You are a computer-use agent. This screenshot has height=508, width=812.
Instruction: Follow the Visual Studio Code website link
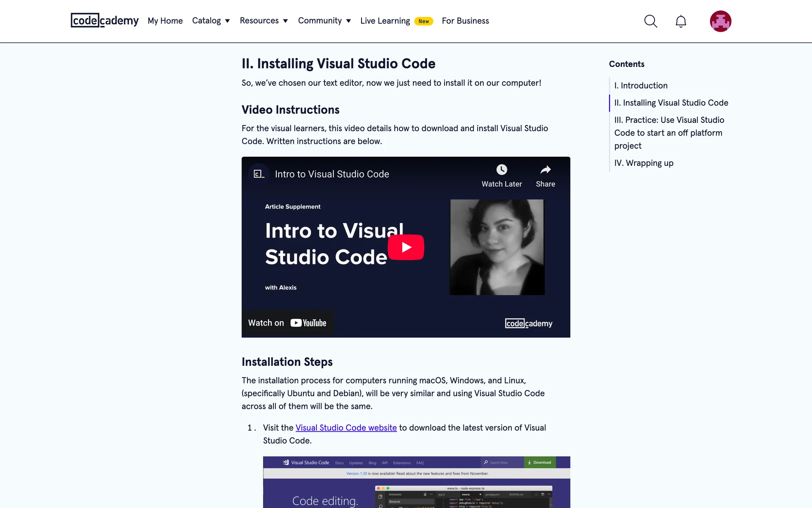(346, 428)
